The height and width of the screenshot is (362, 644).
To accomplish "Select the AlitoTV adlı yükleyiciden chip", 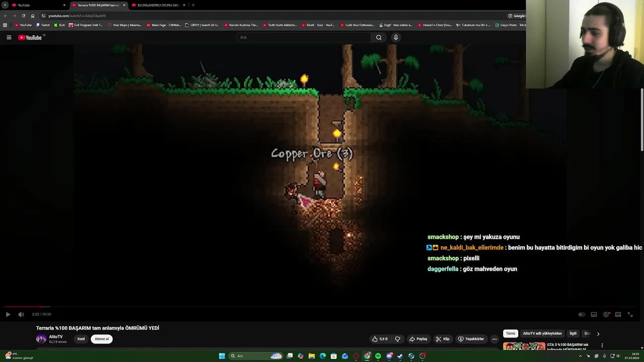I will 542,333.
